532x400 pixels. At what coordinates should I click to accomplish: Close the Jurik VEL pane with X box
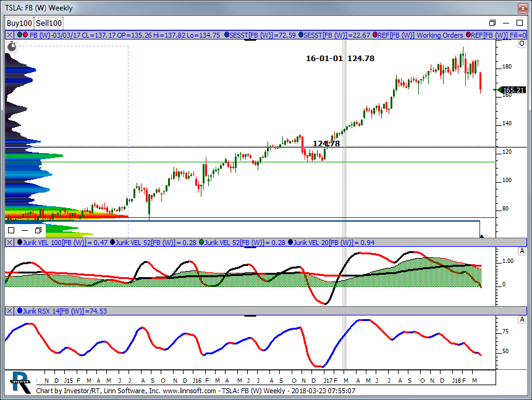(x=9, y=243)
